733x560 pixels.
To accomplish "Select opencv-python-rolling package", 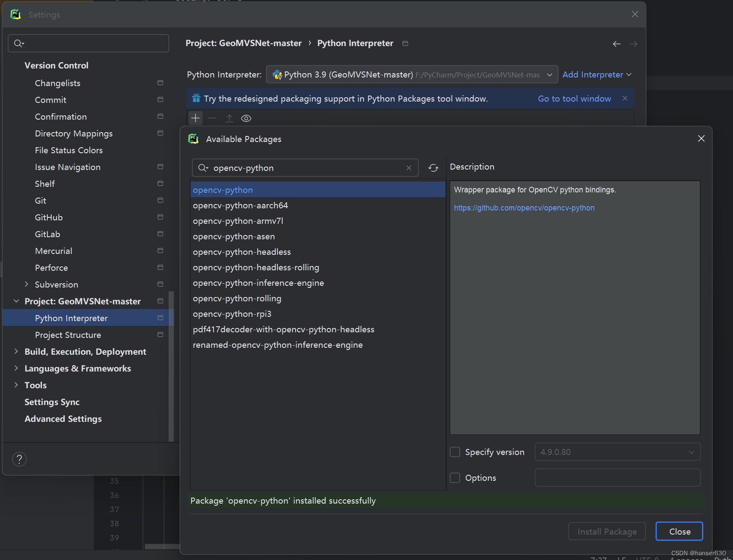I will (318, 298).
